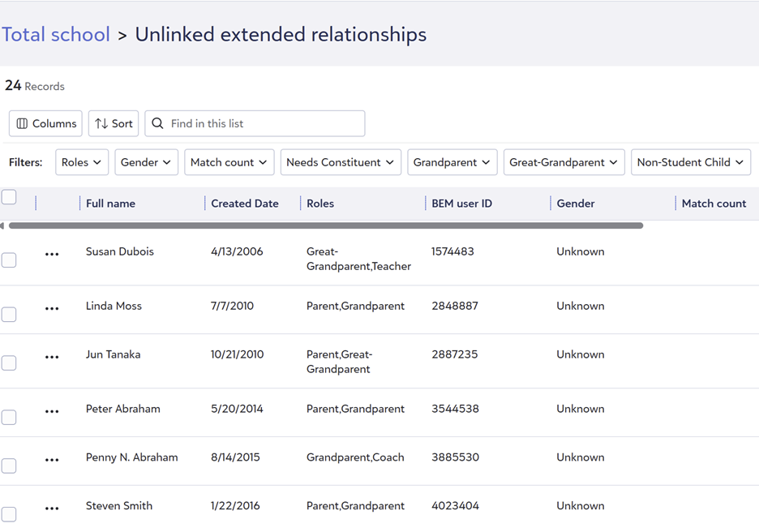This screenshot has height=532, width=759.
Task: Expand the Great-Grandparent filter
Action: point(564,162)
